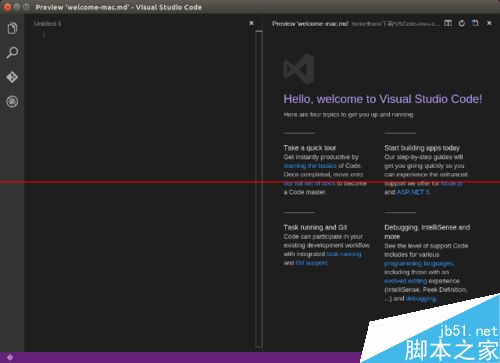Open the source file from the preview toolbar
Viewport: 500px width, 363px height.
(x=475, y=23)
